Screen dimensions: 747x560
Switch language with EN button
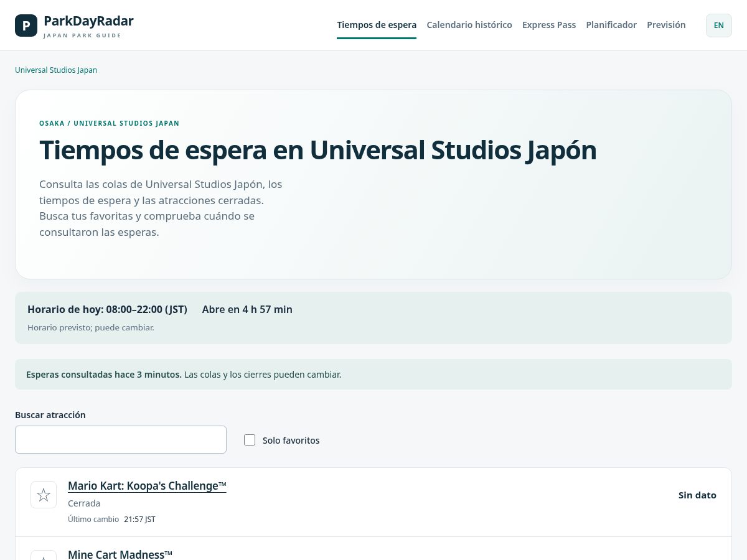coord(719,26)
